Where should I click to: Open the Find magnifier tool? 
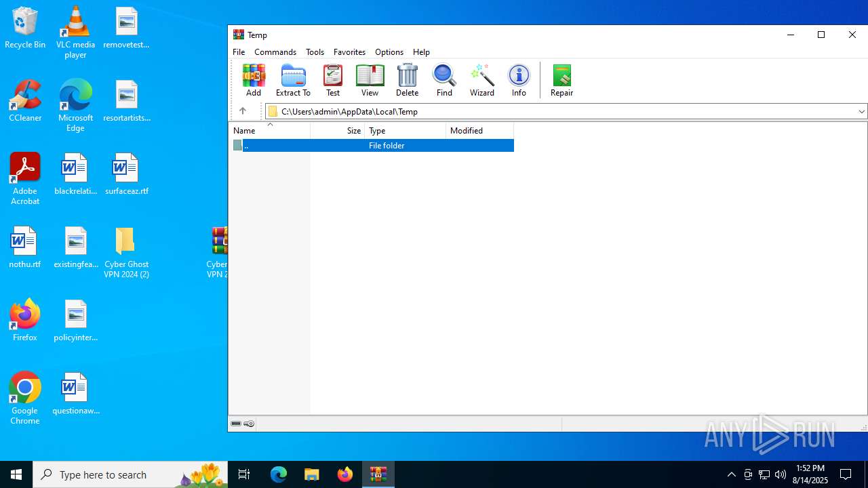[x=444, y=80]
